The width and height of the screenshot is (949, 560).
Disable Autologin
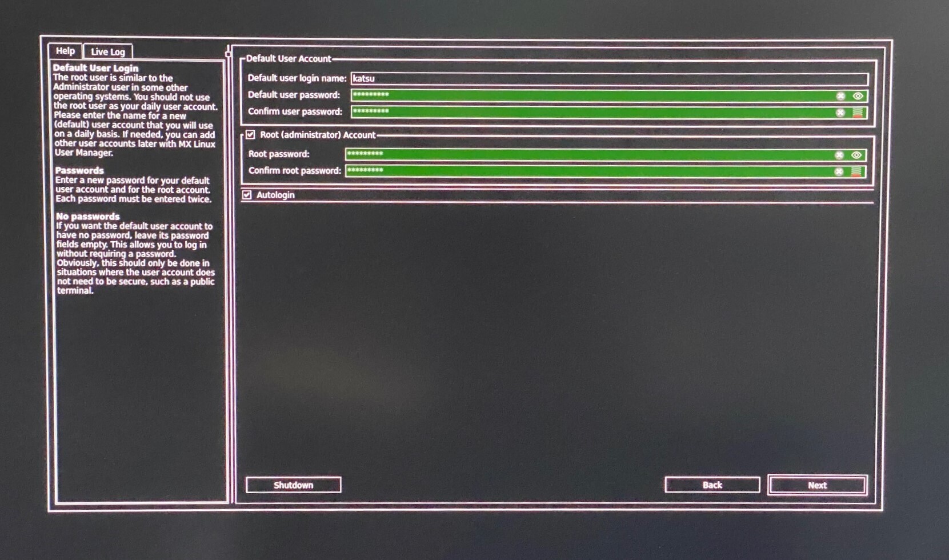point(247,195)
